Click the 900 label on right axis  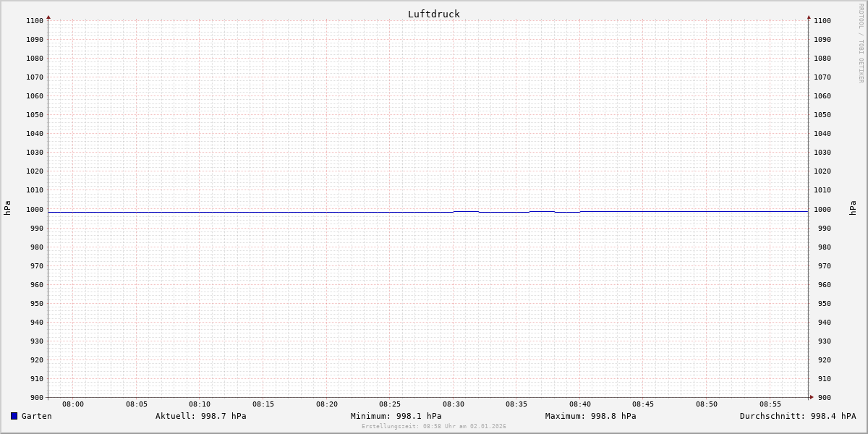[x=822, y=397]
